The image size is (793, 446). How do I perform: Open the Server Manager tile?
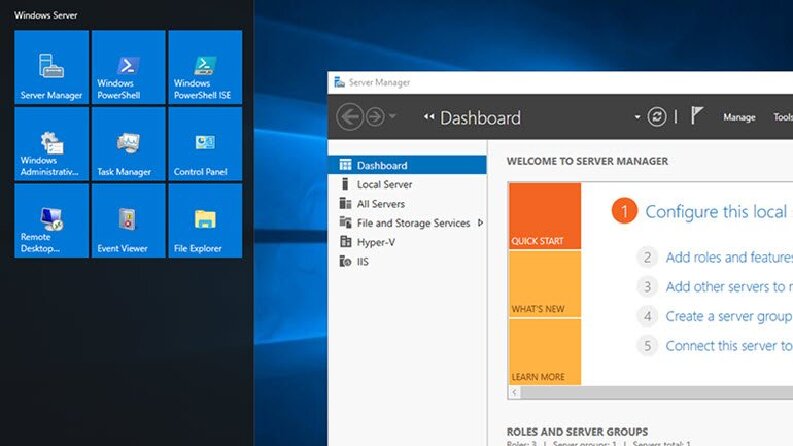(x=52, y=67)
